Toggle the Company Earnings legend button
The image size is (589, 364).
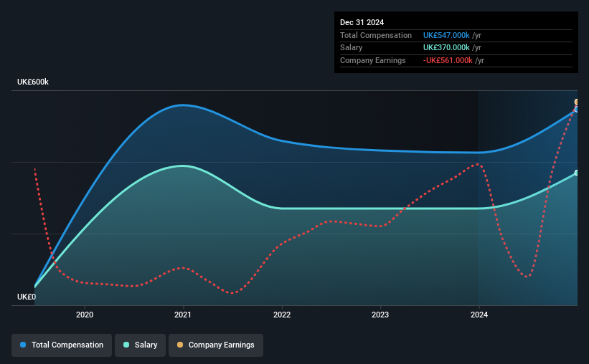(216, 345)
